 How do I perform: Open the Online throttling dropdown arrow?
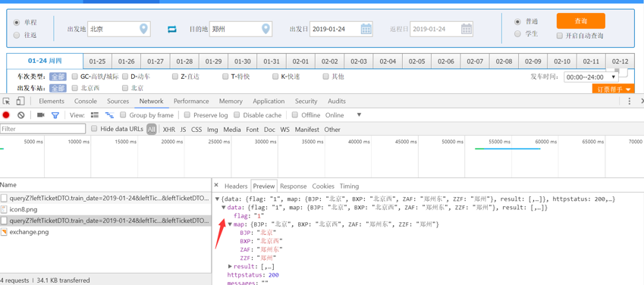(x=359, y=115)
